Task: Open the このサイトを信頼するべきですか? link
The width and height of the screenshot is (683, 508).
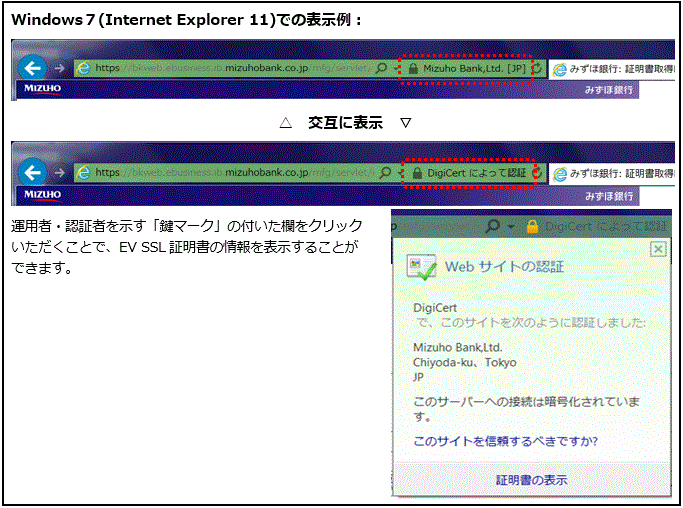Action: coord(505,441)
